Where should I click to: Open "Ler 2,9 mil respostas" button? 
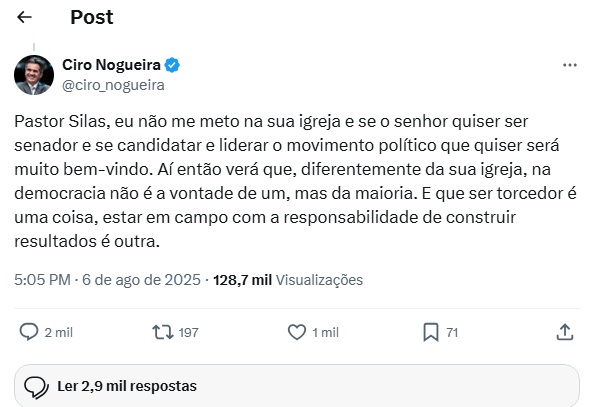(297, 386)
